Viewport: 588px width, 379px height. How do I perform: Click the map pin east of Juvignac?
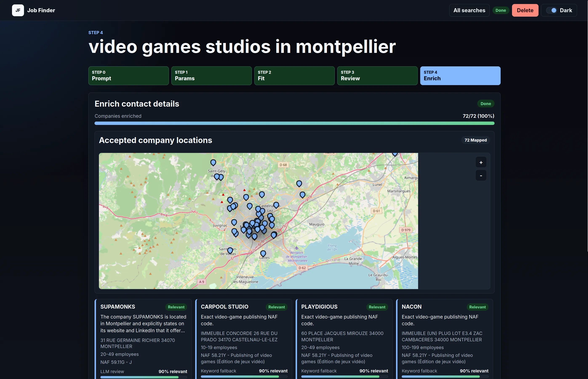pyautogui.click(x=234, y=222)
